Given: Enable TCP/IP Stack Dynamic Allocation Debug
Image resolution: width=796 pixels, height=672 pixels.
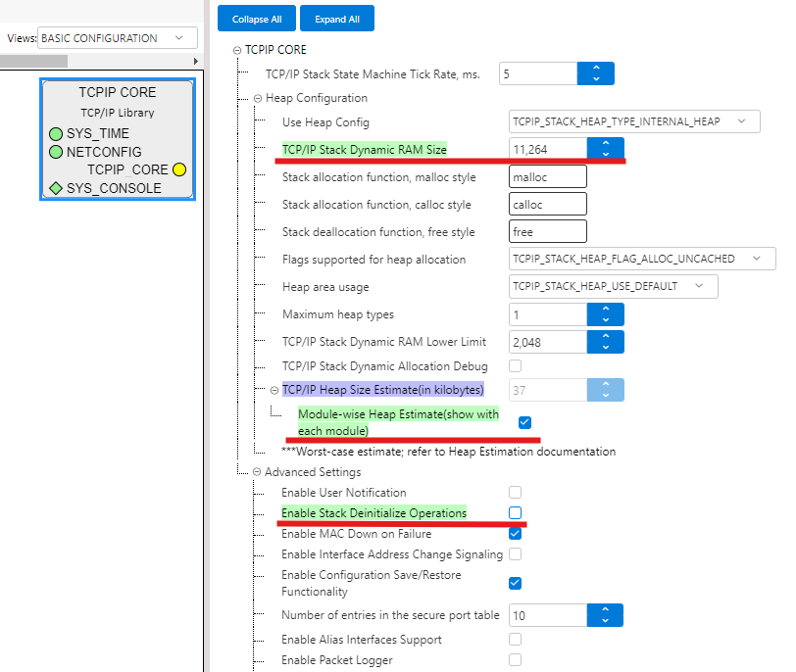Looking at the screenshot, I should [516, 365].
